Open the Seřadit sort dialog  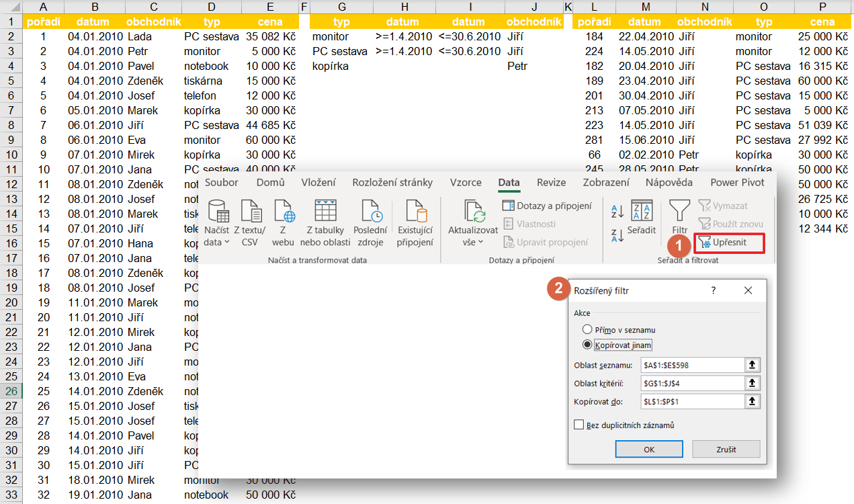click(x=642, y=212)
